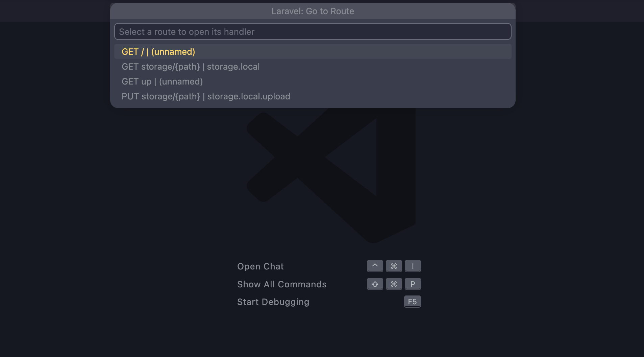
Task: Click the P key icon for Show All Commands
Action: [413, 284]
